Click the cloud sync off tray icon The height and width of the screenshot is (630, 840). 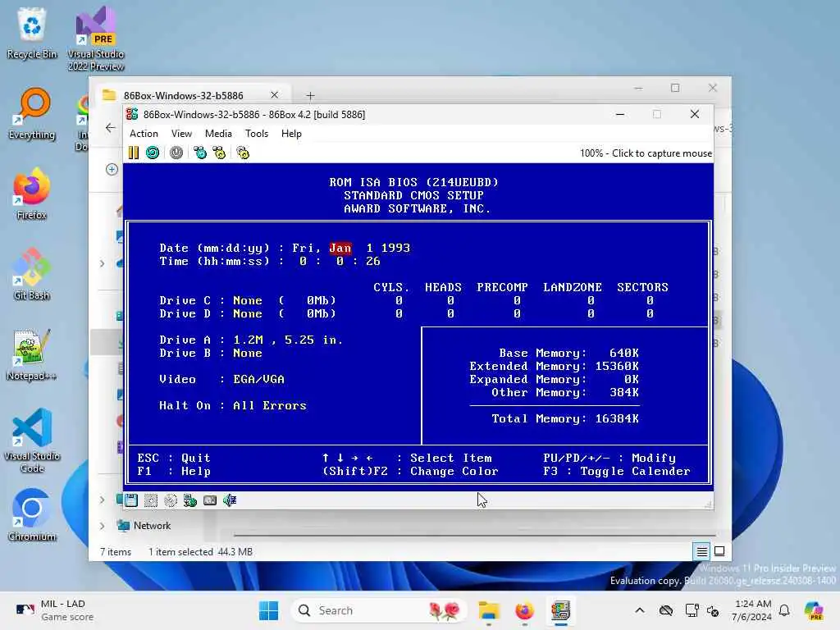click(666, 610)
